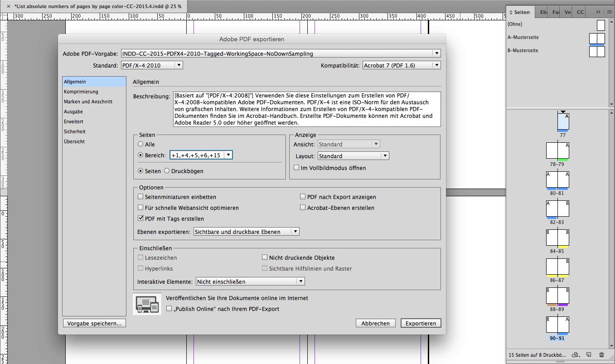615x364 pixels.
Task: Open the Bereich page range dropdown arrow
Action: point(228,155)
